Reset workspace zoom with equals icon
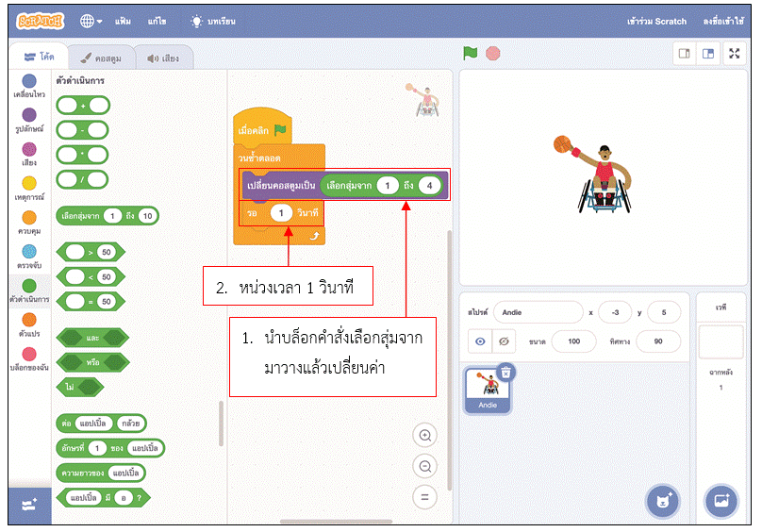 (x=425, y=497)
